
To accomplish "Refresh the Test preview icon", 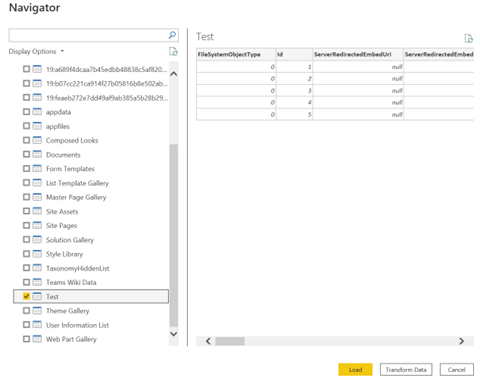I will coord(469,39).
